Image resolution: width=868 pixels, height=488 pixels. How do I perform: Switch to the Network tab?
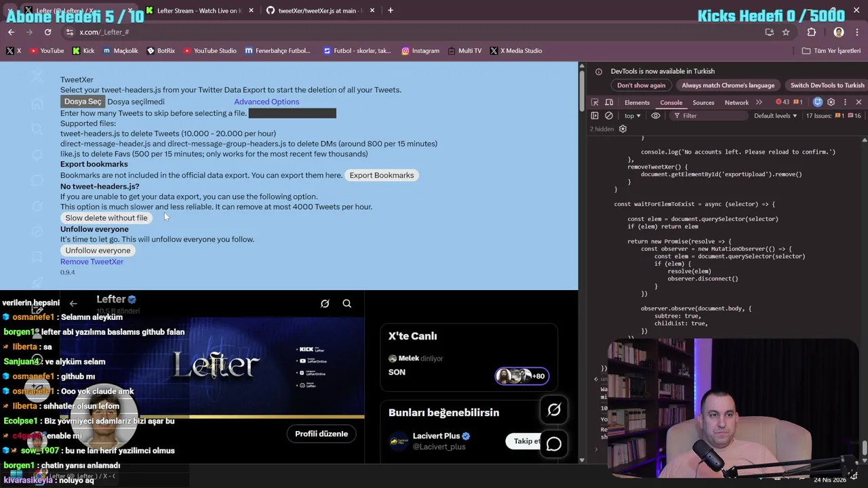736,102
